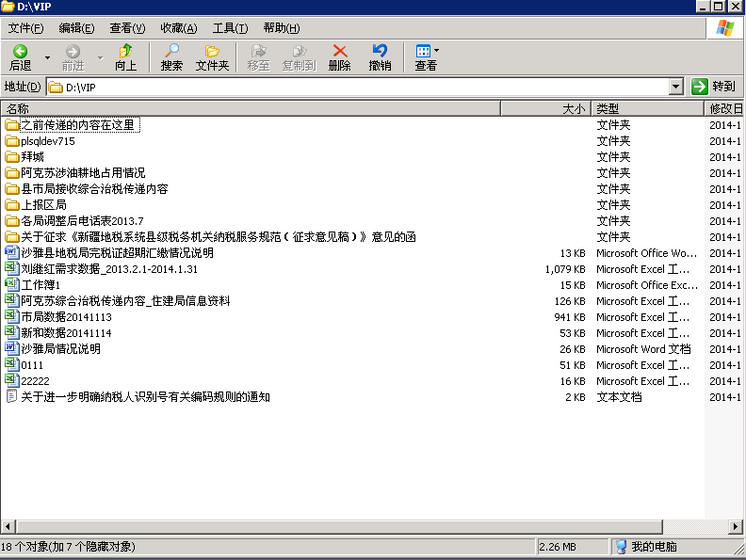This screenshot has width=746, height=560.
Task: Sort by the 类型 column header
Action: coord(647,108)
